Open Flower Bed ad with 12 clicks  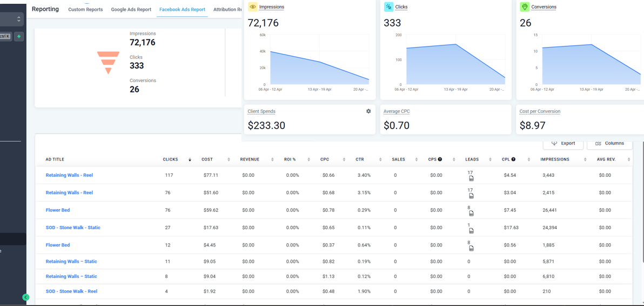tap(57, 245)
